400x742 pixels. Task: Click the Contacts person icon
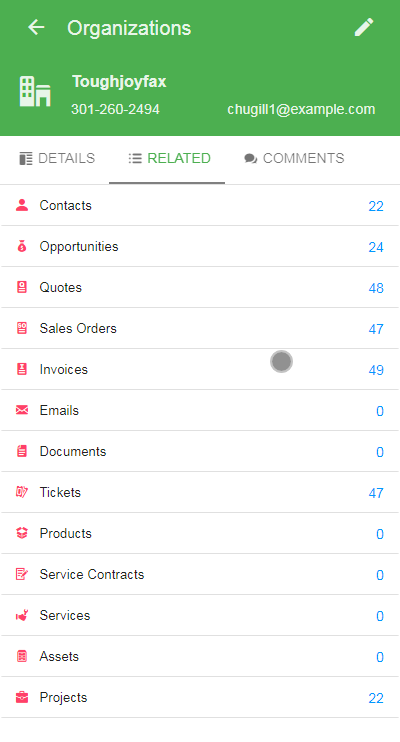pyautogui.click(x=22, y=205)
